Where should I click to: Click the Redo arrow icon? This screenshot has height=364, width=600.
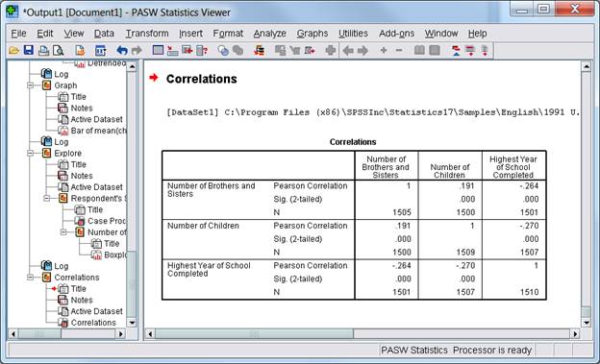pyautogui.click(x=137, y=50)
